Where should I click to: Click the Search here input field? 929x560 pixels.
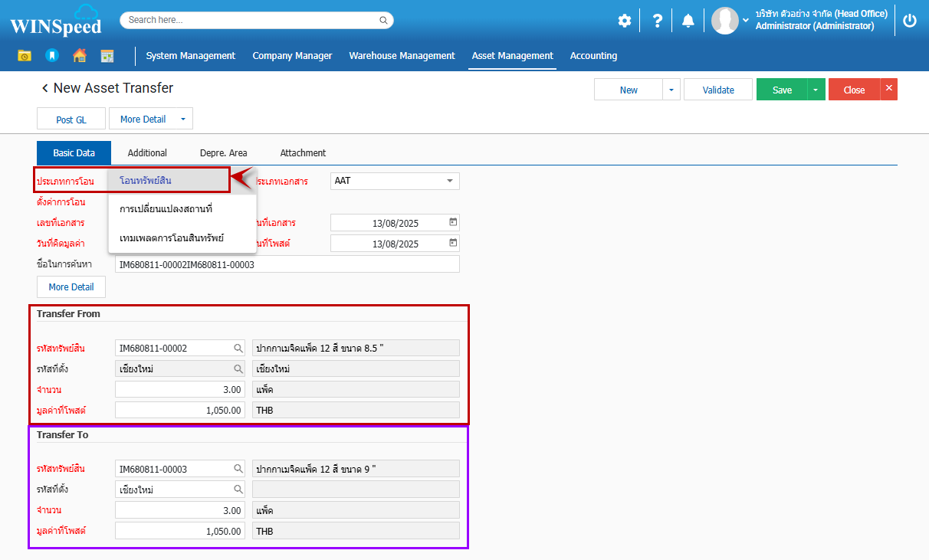[257, 20]
